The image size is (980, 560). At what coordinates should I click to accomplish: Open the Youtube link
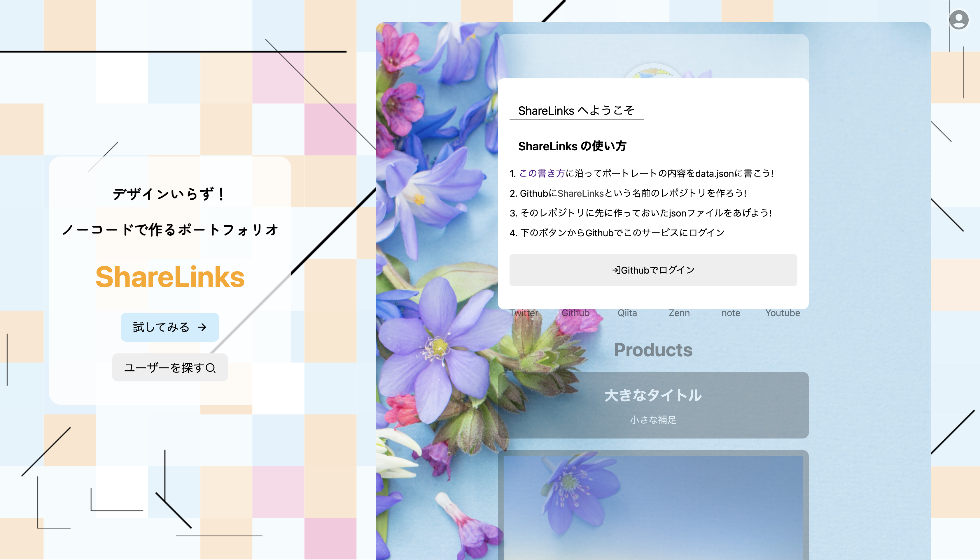tap(783, 313)
